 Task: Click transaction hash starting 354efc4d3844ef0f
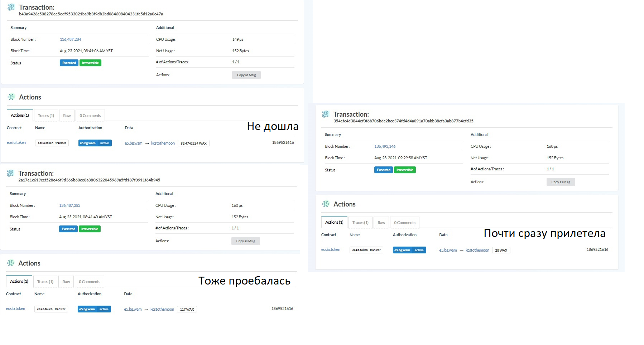403,121
